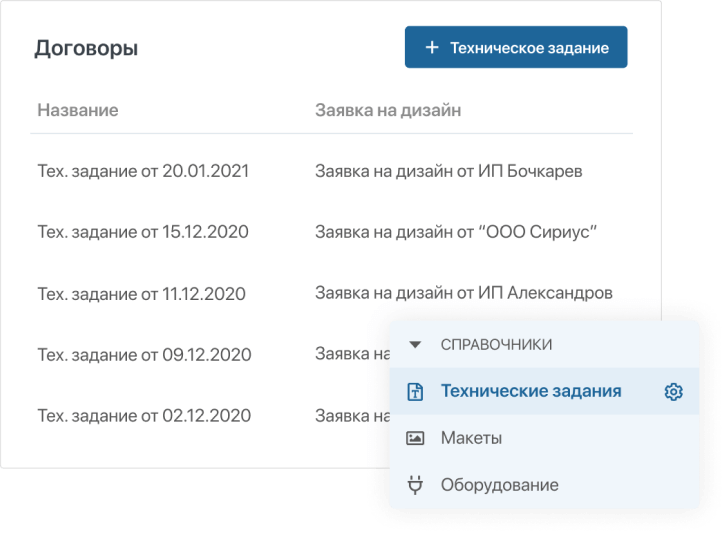Select Заявка на дизайн от ИП Александров
This screenshot has height=538, width=728.
click(x=464, y=293)
